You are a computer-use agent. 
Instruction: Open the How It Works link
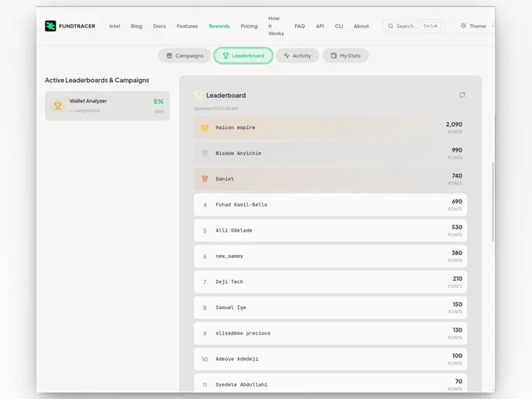(276, 26)
